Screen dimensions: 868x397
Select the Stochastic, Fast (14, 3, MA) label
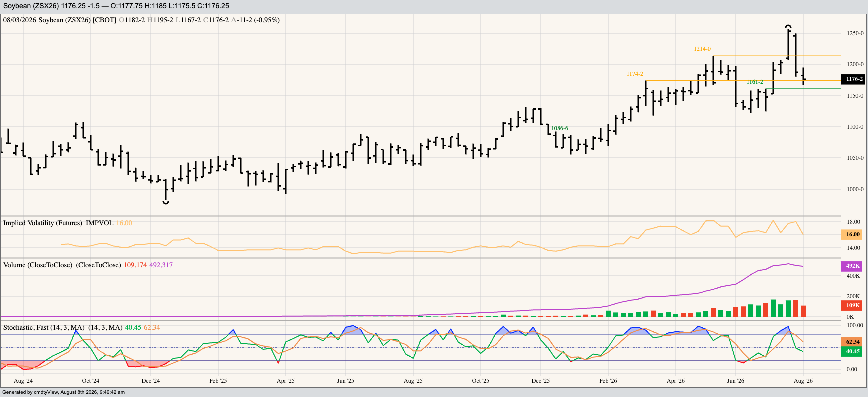(44, 327)
